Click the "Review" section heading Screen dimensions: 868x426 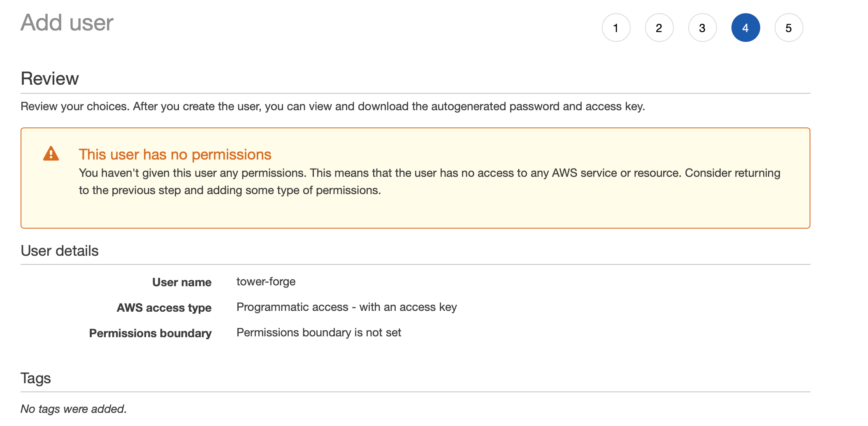(x=50, y=79)
